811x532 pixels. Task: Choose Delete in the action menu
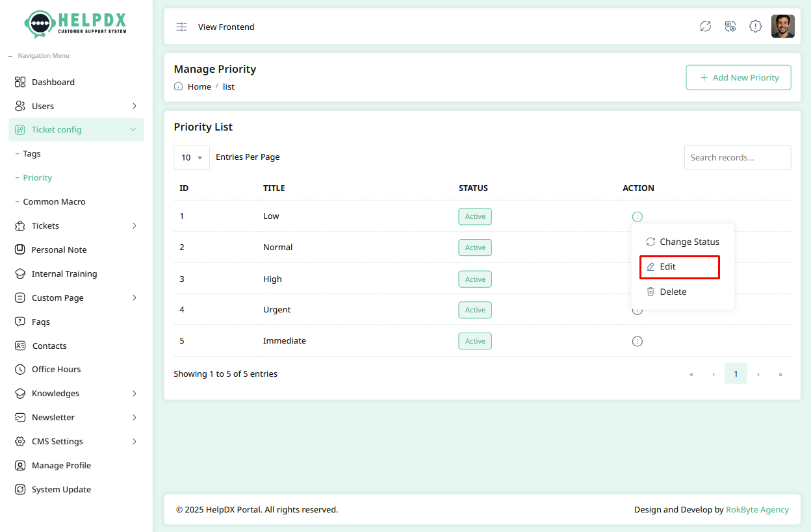(x=673, y=292)
